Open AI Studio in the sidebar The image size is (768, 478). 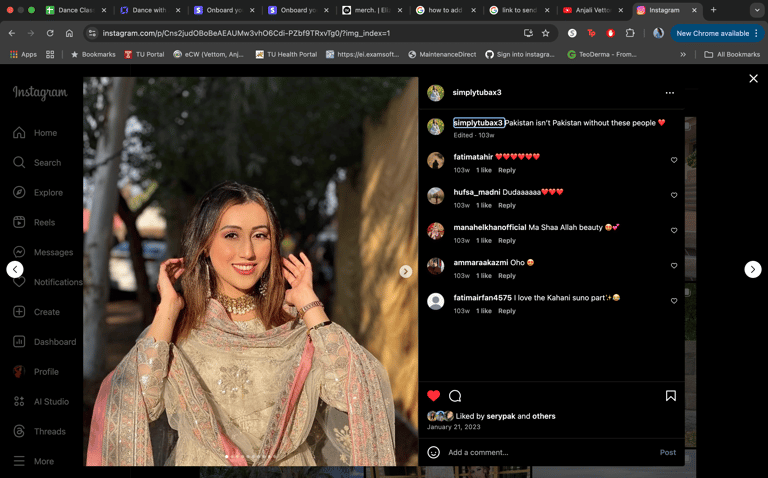click(x=41, y=402)
